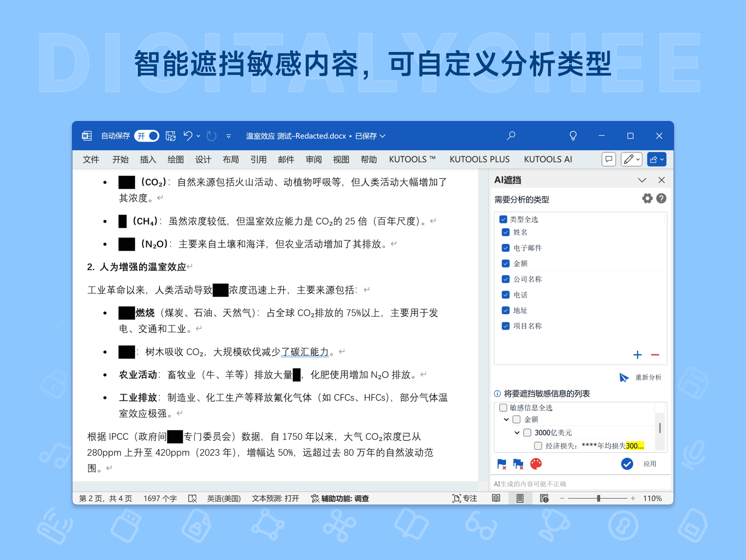Screen dimensions: 746x560
Task: Switch to 专注 focus mode
Action: click(464, 499)
